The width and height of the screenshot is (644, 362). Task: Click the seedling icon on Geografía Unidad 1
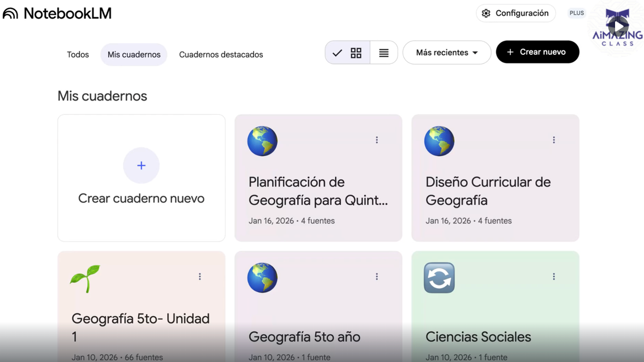tap(85, 278)
